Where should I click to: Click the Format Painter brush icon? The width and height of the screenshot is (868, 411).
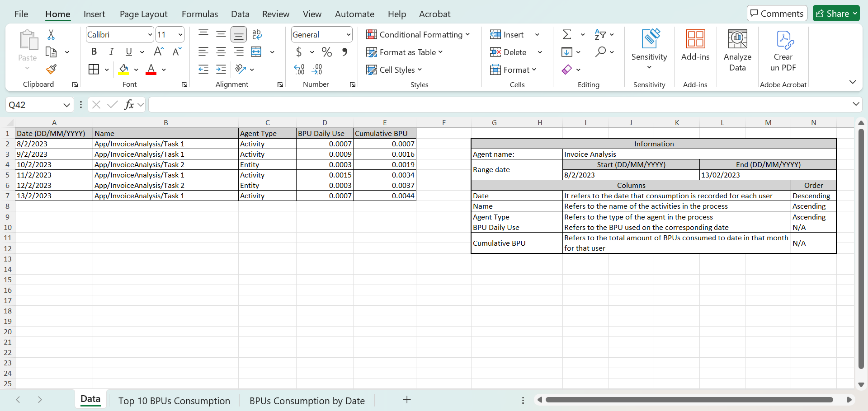pyautogui.click(x=51, y=70)
